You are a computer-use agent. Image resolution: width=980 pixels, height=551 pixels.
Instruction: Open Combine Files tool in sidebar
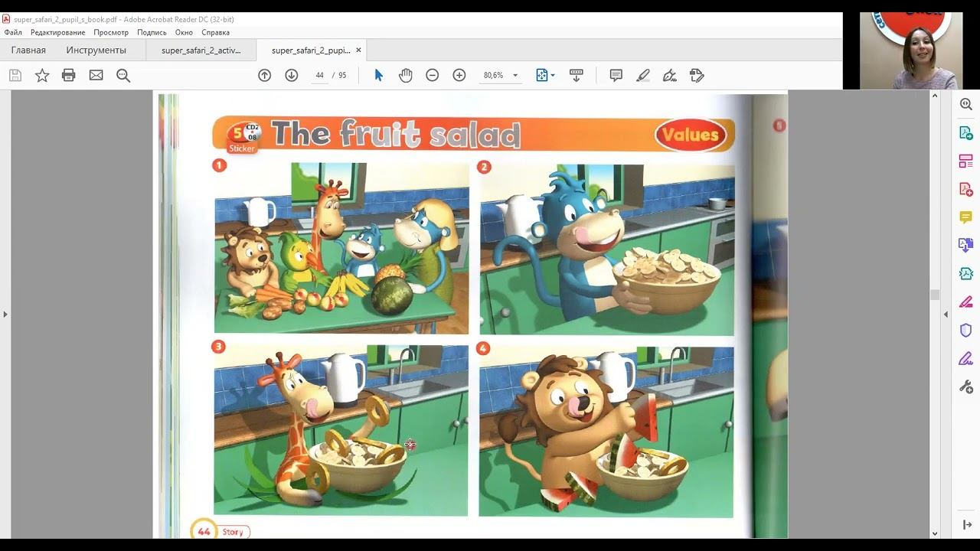coord(966,246)
